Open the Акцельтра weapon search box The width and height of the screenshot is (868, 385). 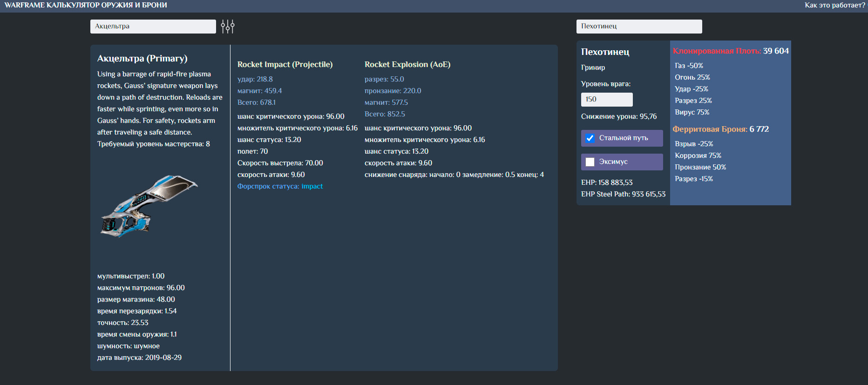[x=153, y=27]
